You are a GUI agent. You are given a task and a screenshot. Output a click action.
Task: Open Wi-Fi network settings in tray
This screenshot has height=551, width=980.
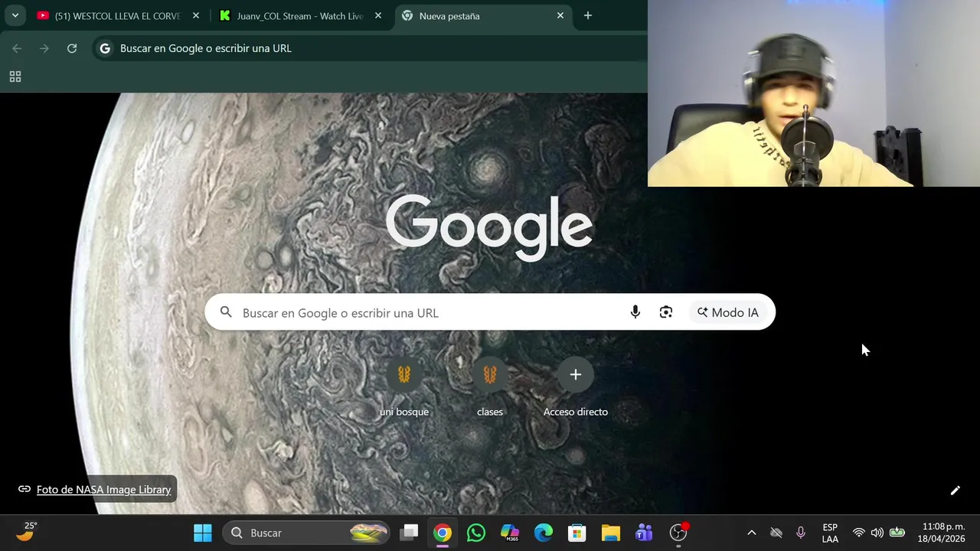(x=859, y=533)
